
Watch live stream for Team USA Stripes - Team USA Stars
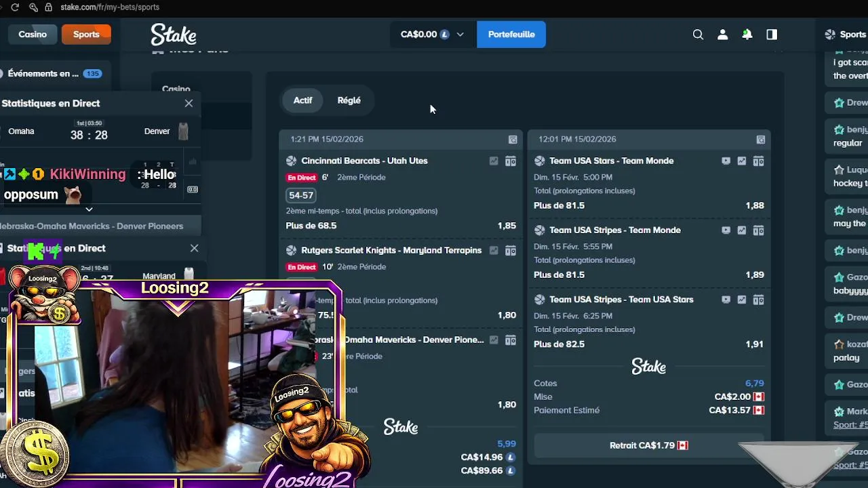726,299
